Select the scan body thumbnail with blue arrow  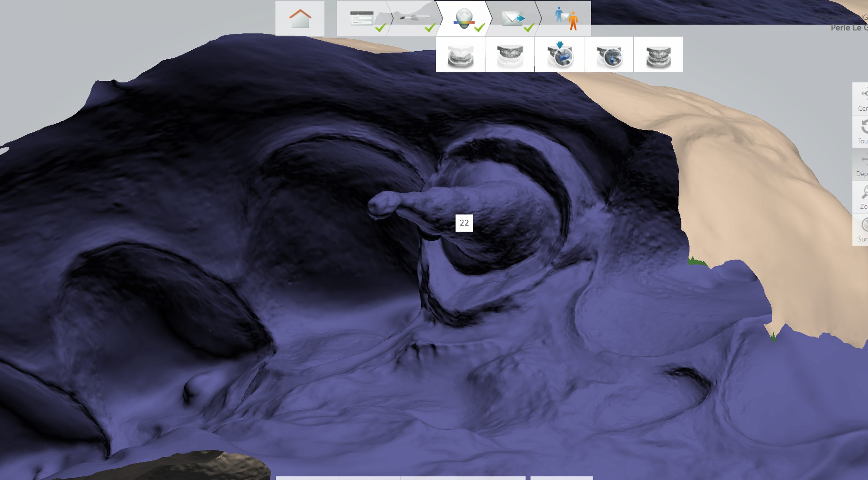point(559,55)
